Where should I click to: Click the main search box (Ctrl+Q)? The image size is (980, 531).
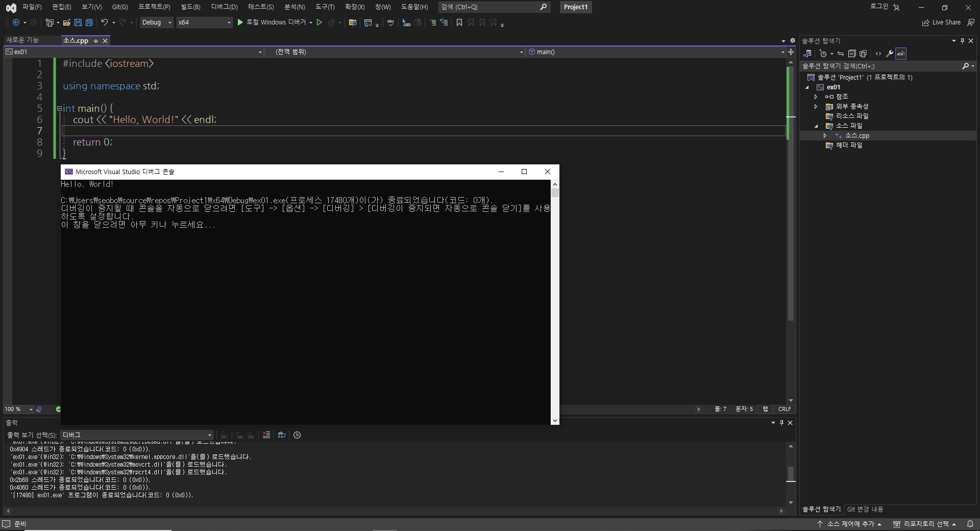(x=495, y=7)
